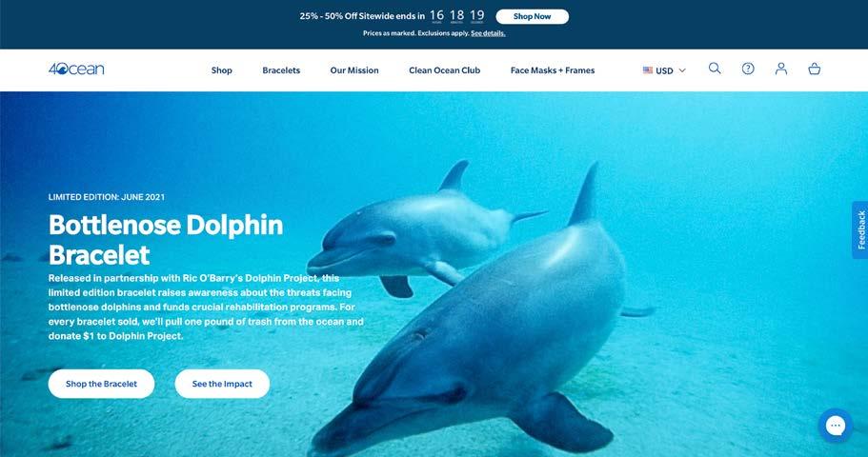Click the chevron beside USD
868x457 pixels.
(x=682, y=70)
